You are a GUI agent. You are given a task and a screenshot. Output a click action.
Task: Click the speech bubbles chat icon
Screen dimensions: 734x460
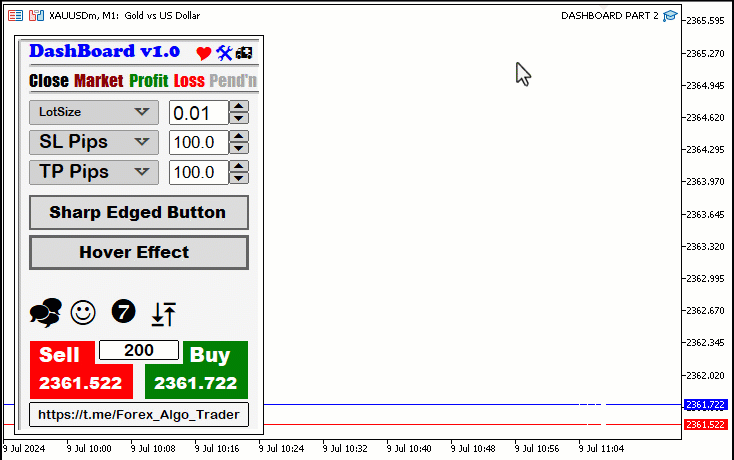45,313
